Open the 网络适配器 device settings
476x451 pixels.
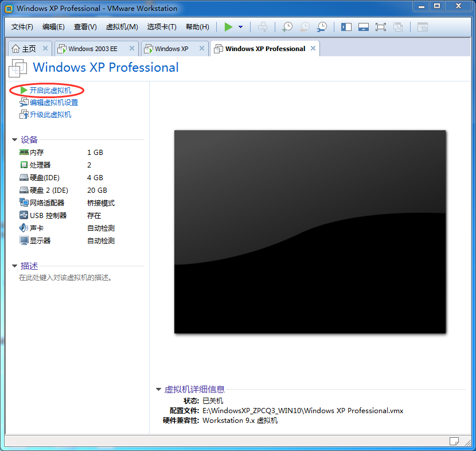tap(47, 203)
